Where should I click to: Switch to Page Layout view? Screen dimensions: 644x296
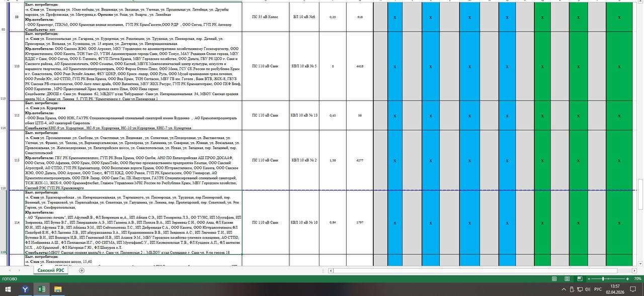[x=567, y=279]
